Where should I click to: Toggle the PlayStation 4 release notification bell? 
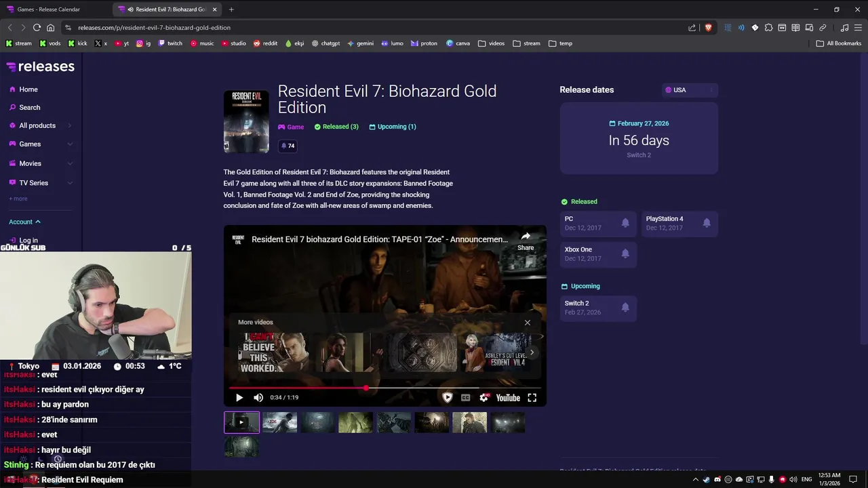[707, 223]
